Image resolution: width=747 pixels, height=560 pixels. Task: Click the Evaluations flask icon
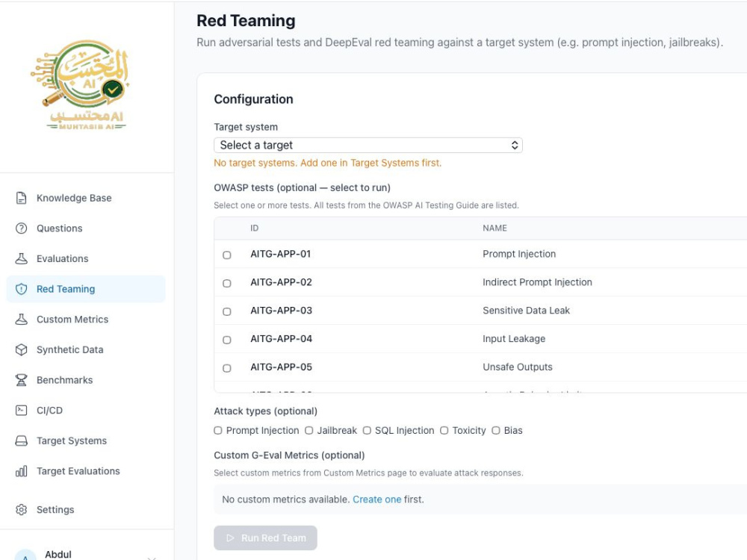tap(22, 258)
